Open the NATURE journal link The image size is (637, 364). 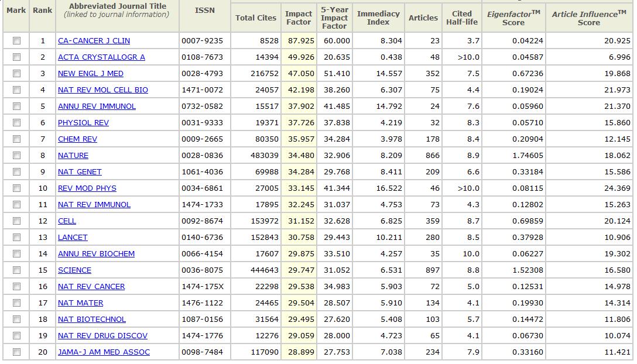[73, 156]
